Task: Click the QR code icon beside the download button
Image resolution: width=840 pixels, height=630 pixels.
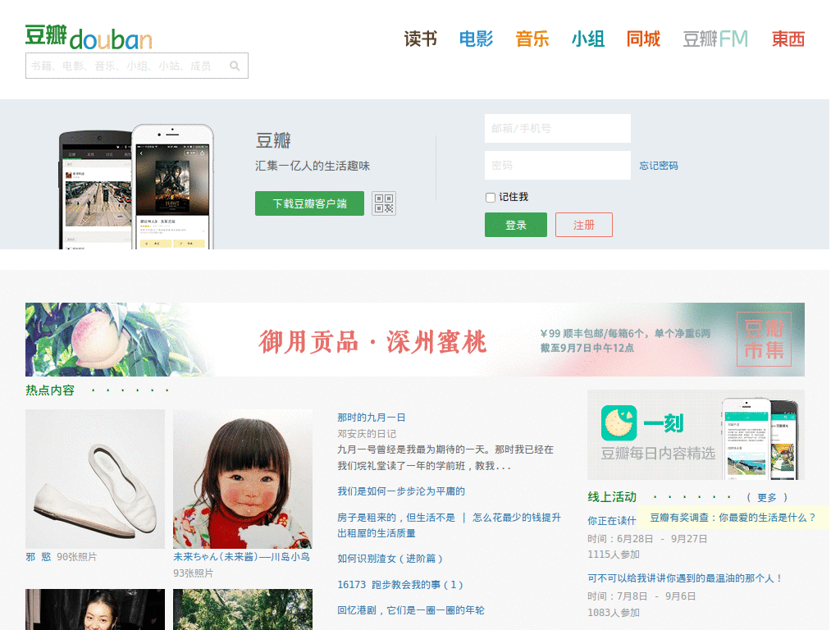Action: click(x=384, y=203)
